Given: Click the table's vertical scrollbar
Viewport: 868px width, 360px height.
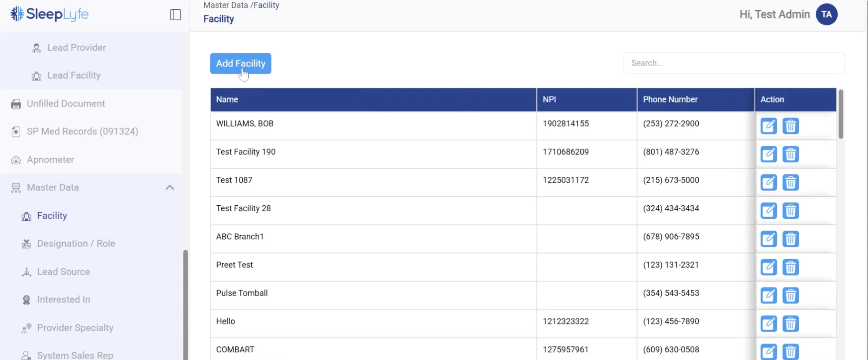Looking at the screenshot, I should click(840, 115).
